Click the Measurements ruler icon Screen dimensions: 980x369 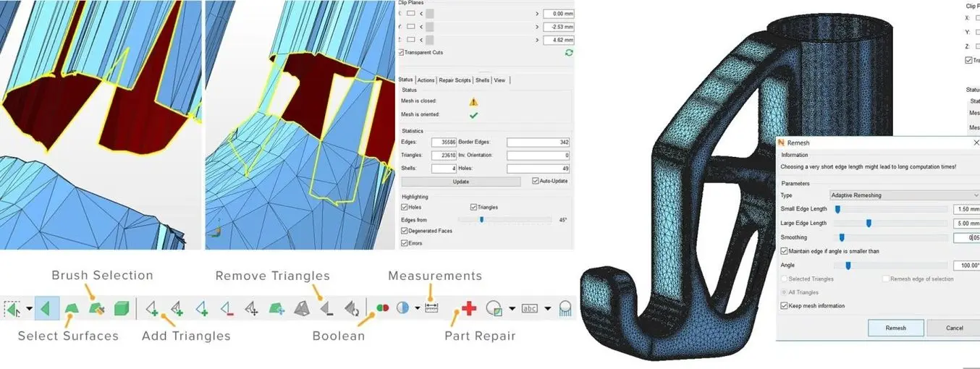pos(431,308)
